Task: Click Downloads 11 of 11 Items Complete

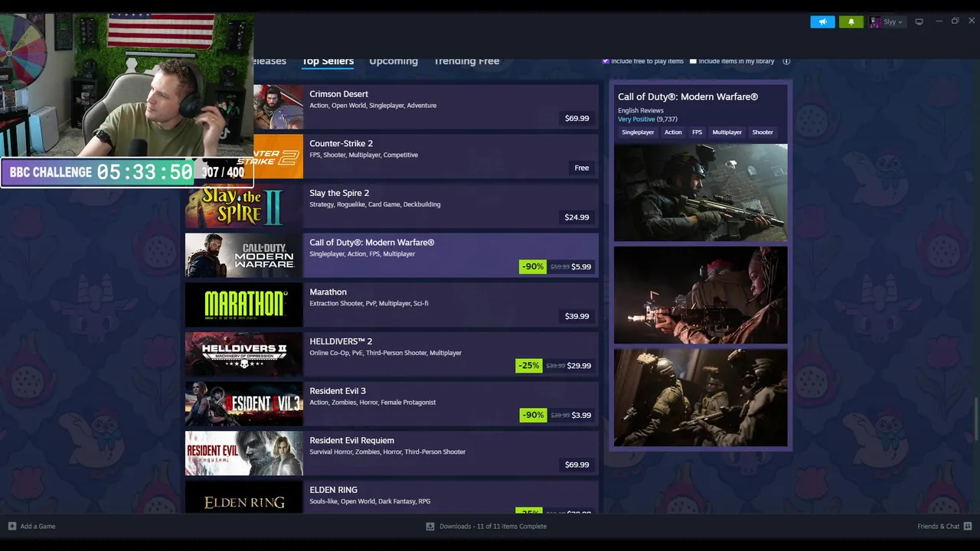Action: pyautogui.click(x=493, y=527)
